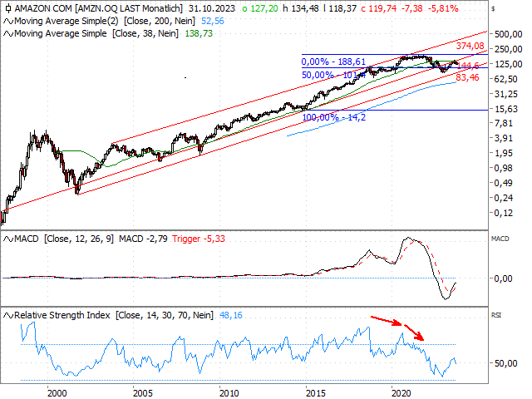Viewport: 532px width, 399px height.
Task: Click the 3,91 price axis label
Action: [504, 139]
